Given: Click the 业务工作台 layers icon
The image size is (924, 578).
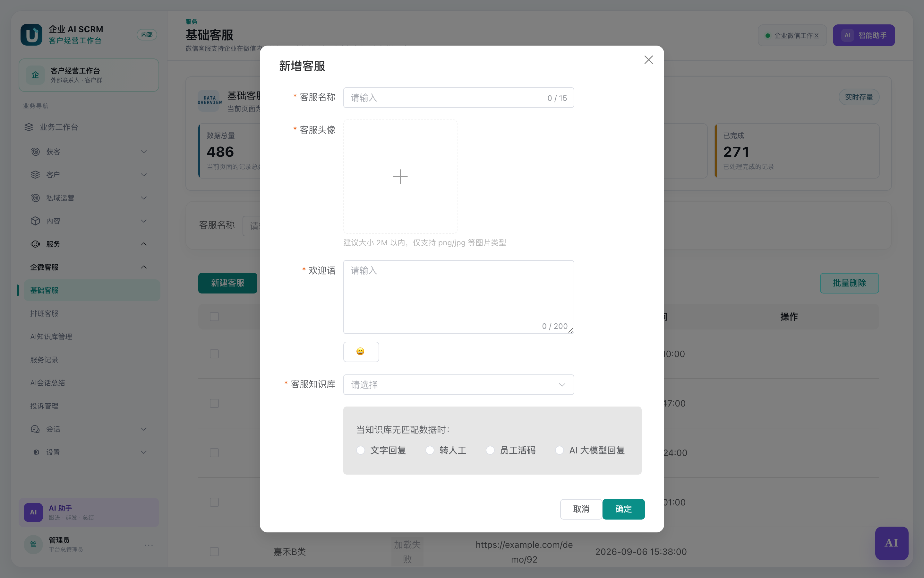Looking at the screenshot, I should click(29, 127).
